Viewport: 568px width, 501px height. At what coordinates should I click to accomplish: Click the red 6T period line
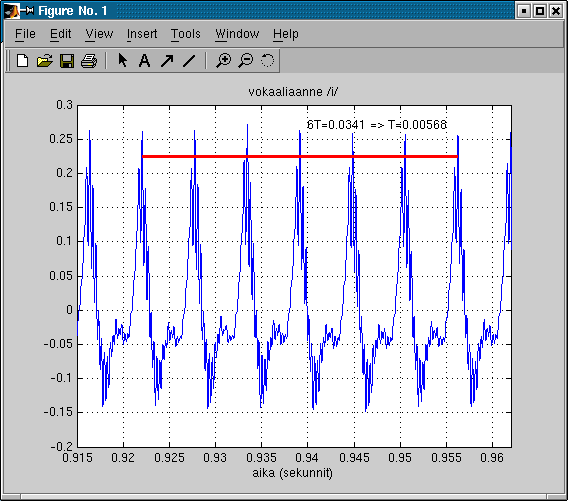click(x=300, y=156)
